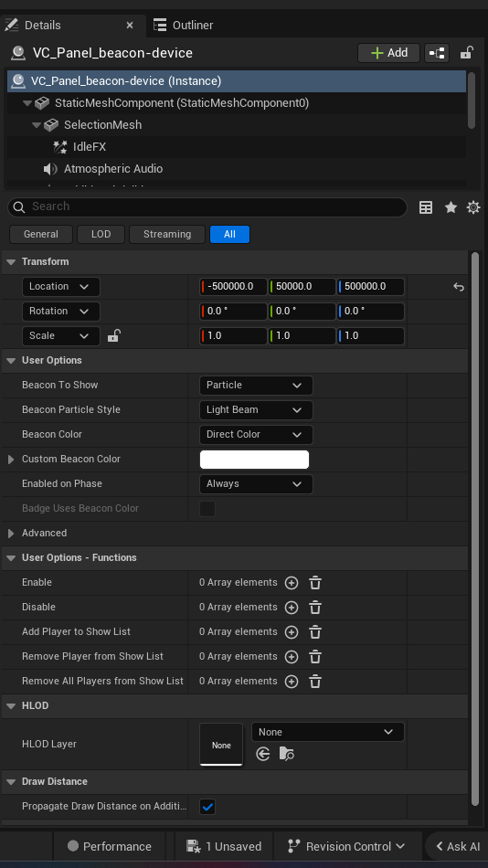Viewport: 488px width, 868px height.
Task: Focus the property Search field
Action: point(207,206)
